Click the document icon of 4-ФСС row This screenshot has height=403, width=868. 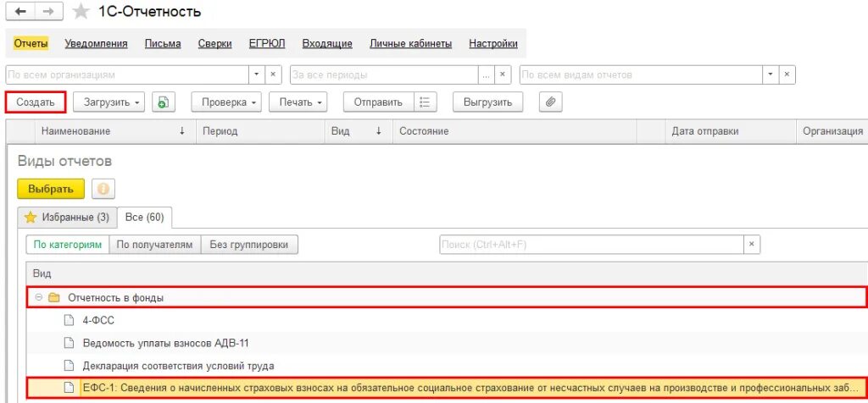tap(69, 320)
